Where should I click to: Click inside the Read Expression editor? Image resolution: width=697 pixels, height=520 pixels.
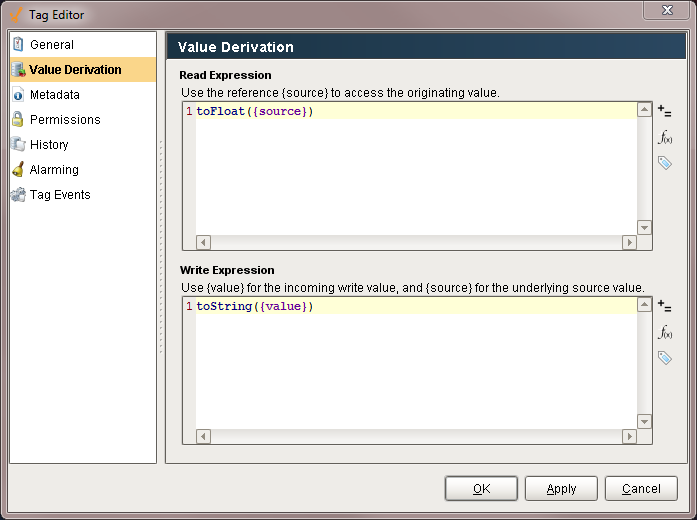point(416,169)
